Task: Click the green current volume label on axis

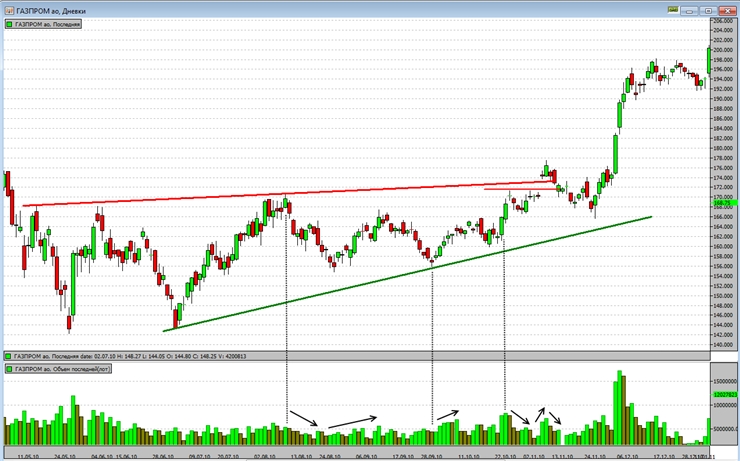Action: click(x=724, y=395)
